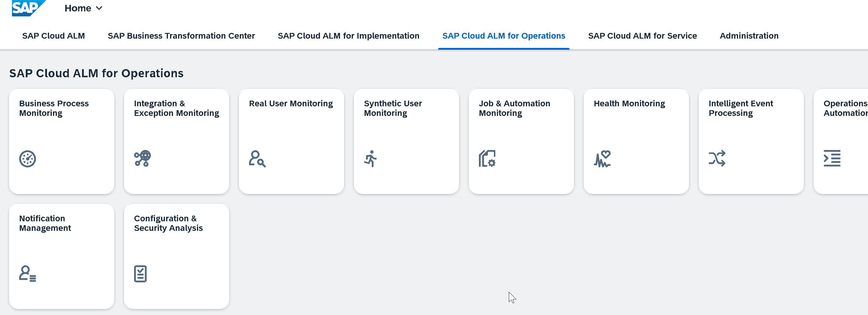Click the Integration & Exception Monitoring network icon

(142, 158)
